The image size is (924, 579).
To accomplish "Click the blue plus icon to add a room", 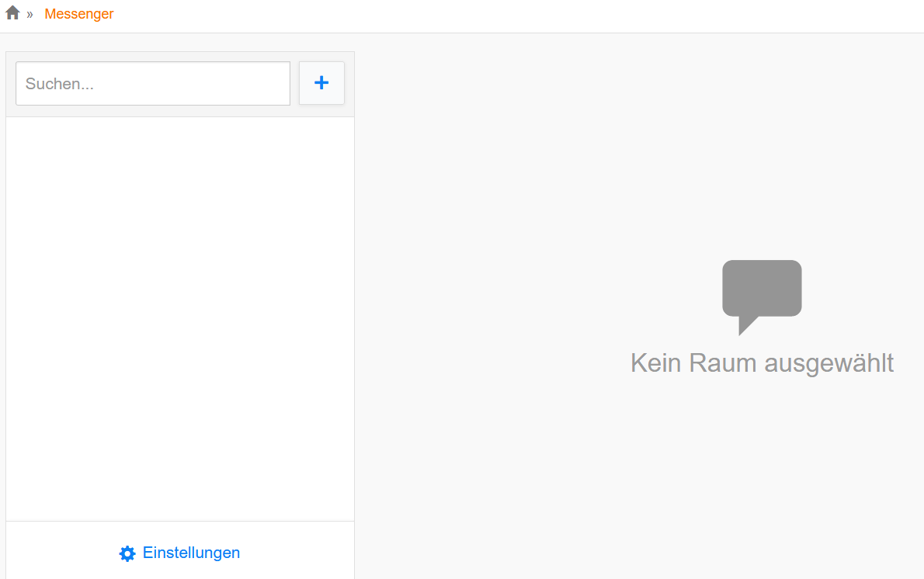I will 321,83.
